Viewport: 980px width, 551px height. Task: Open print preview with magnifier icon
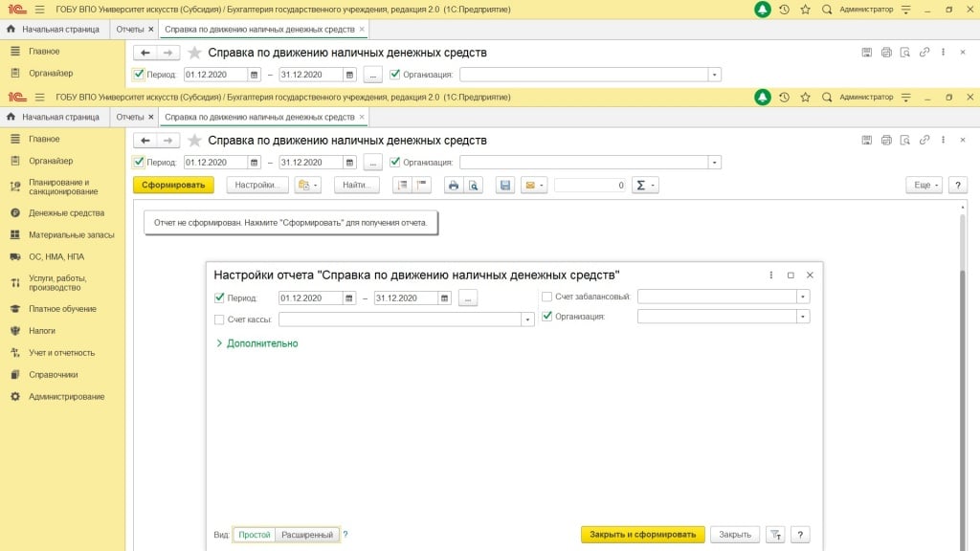(x=473, y=185)
